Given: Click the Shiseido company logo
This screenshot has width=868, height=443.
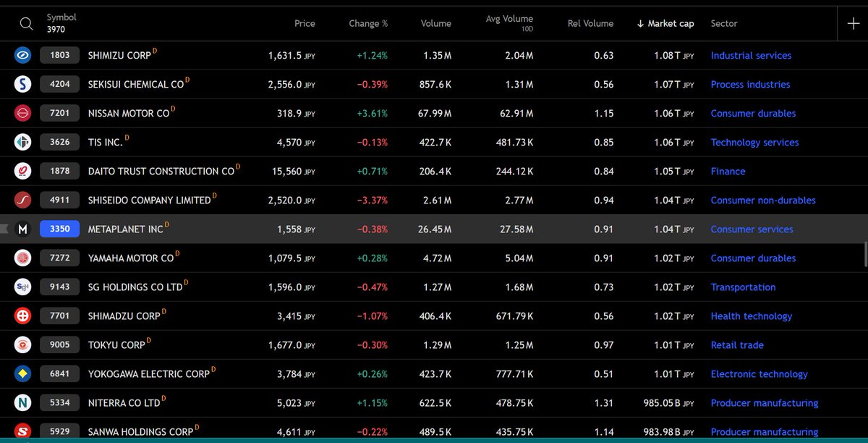Looking at the screenshot, I should (x=23, y=200).
